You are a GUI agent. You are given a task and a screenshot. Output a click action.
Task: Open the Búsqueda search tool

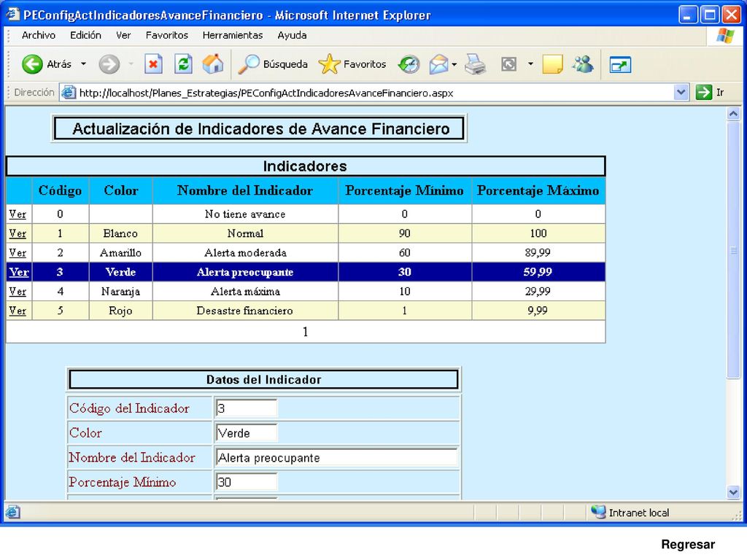tap(273, 64)
